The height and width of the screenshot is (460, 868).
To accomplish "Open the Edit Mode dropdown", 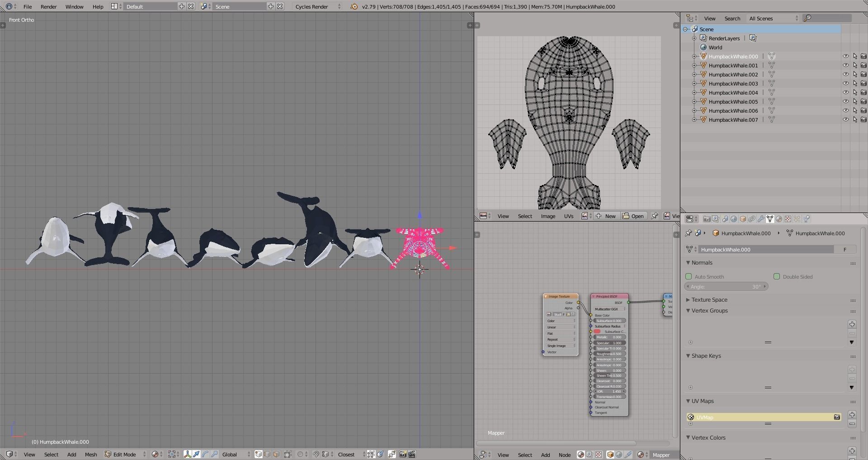I will [x=125, y=454].
